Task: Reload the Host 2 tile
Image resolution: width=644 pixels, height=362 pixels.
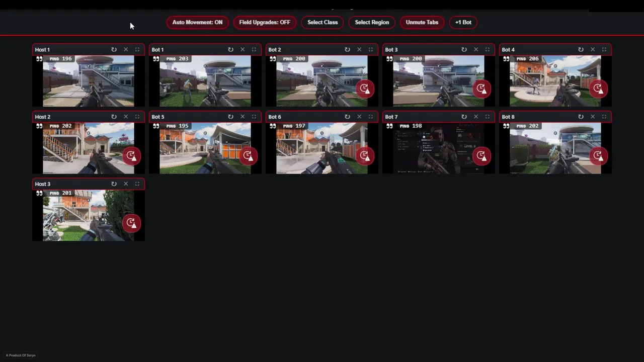Action: [x=114, y=117]
